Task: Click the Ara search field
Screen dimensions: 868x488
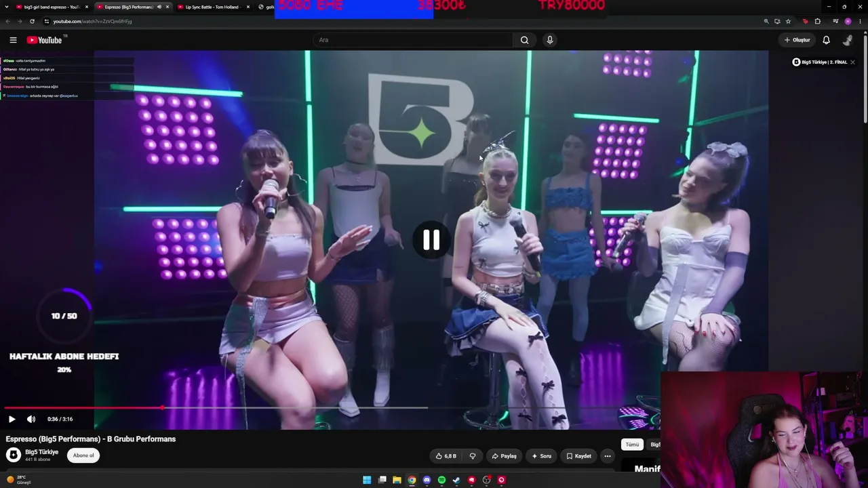Action: point(413,40)
